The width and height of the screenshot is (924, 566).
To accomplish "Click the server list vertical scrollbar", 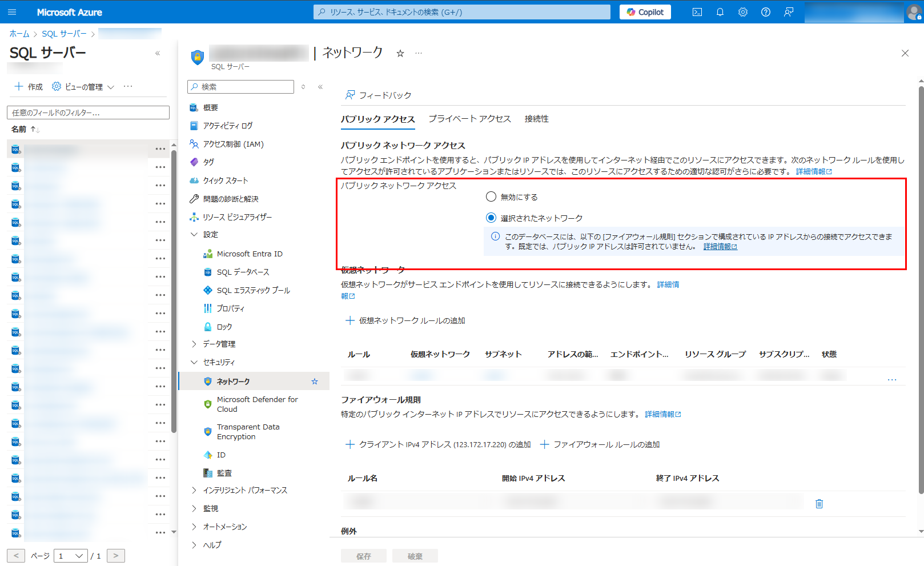I will click(174, 291).
